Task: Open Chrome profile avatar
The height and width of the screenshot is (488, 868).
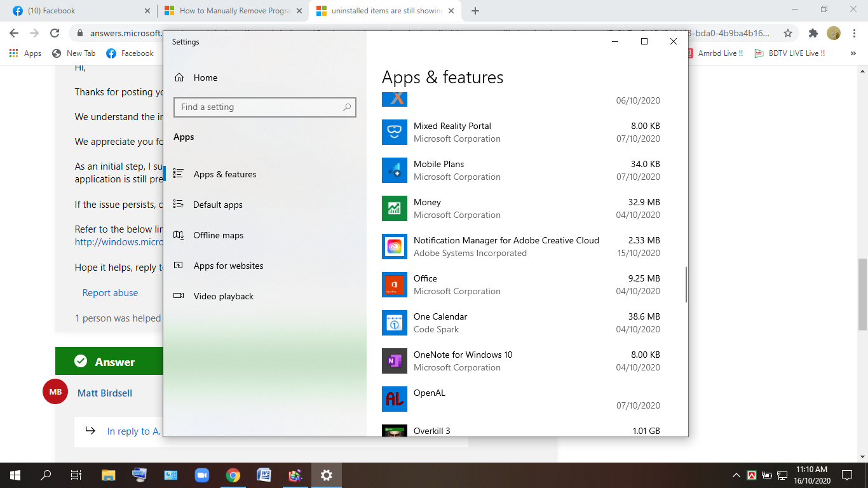Action: pyautogui.click(x=834, y=33)
